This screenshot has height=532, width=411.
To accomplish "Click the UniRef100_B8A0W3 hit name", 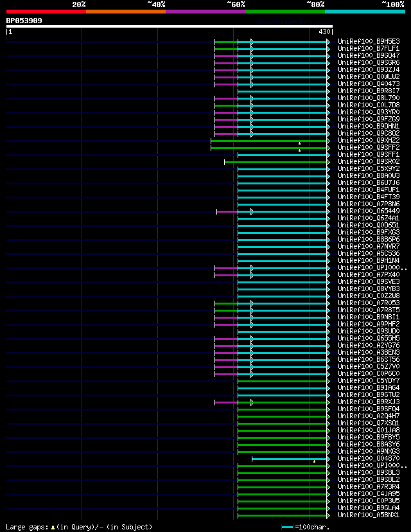I will [x=369, y=176].
